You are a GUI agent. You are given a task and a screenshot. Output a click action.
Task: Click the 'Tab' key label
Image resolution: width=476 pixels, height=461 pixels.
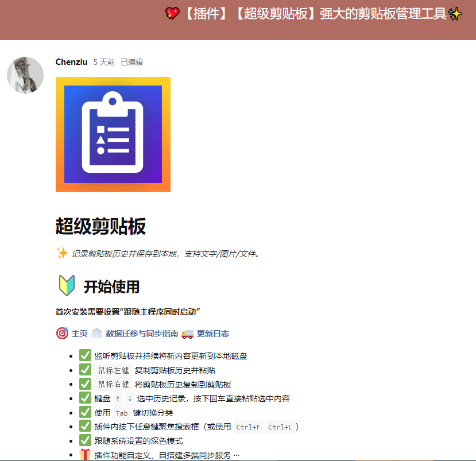pyautogui.click(x=121, y=413)
